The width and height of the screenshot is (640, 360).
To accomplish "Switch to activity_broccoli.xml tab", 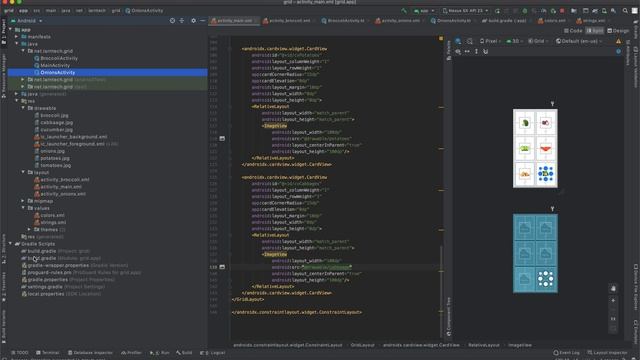I will pyautogui.click(x=289, y=20).
